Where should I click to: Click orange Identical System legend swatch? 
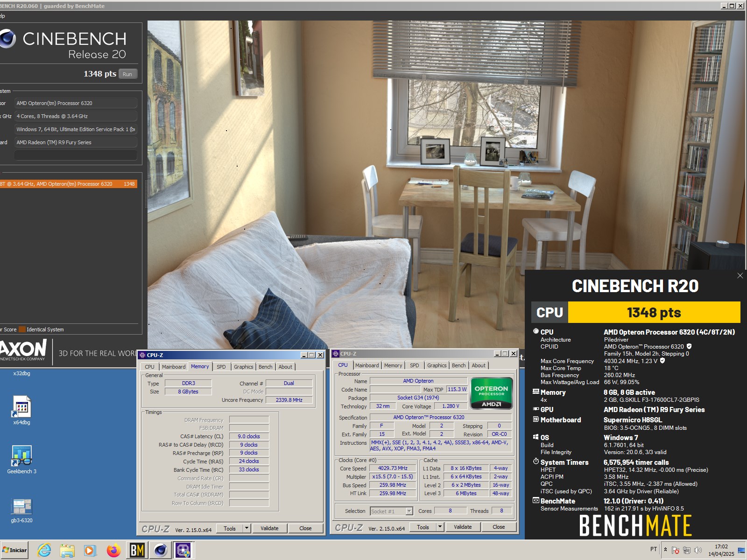(x=22, y=329)
